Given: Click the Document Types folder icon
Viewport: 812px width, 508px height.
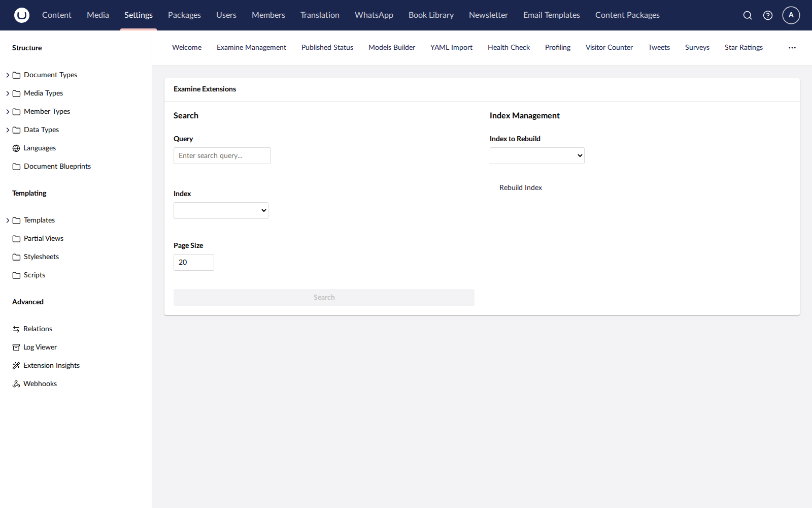Looking at the screenshot, I should pos(16,75).
